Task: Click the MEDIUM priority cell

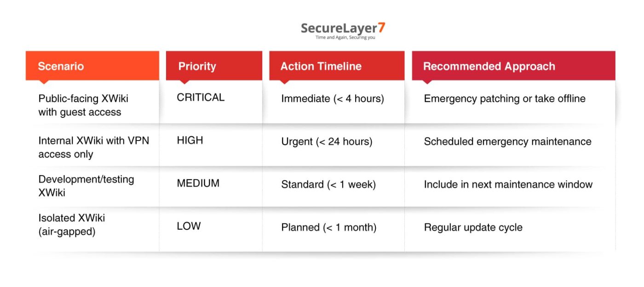Action: (198, 183)
